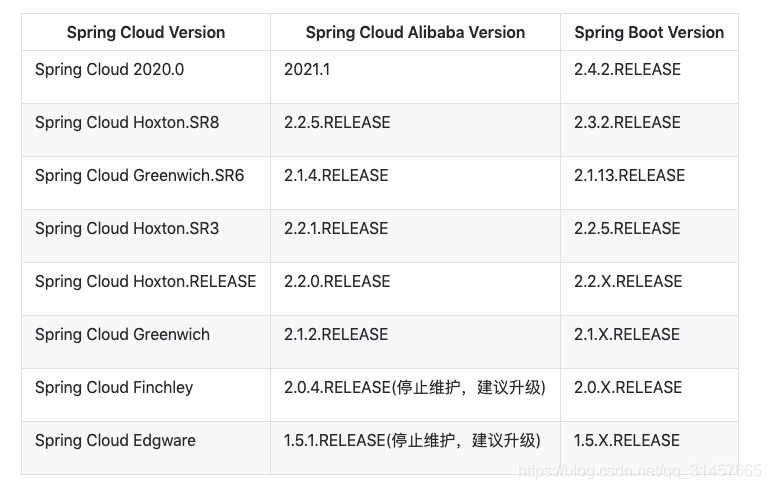The image size is (771, 489).
Task: Click the Spring Cloud Alibaba Version header
Action: point(415,33)
